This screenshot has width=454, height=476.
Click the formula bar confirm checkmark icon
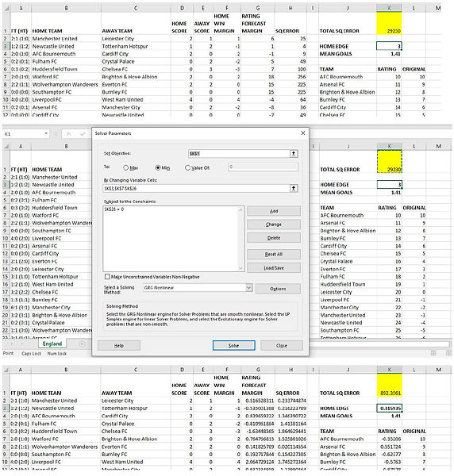click(83, 134)
